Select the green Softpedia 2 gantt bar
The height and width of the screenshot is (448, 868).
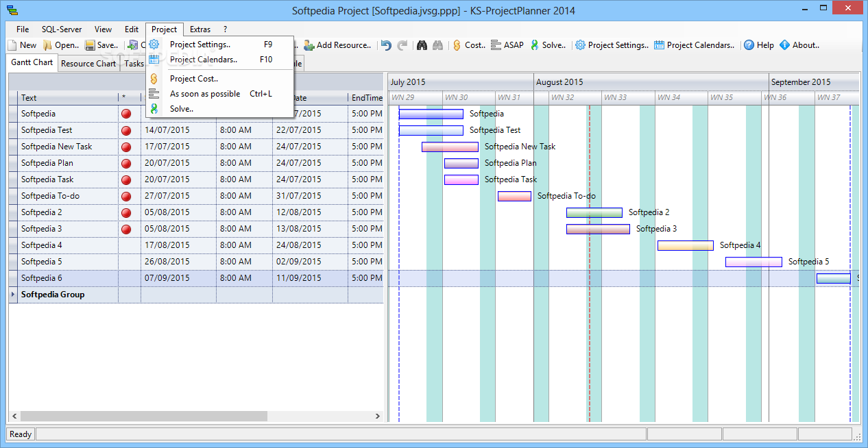(x=594, y=212)
